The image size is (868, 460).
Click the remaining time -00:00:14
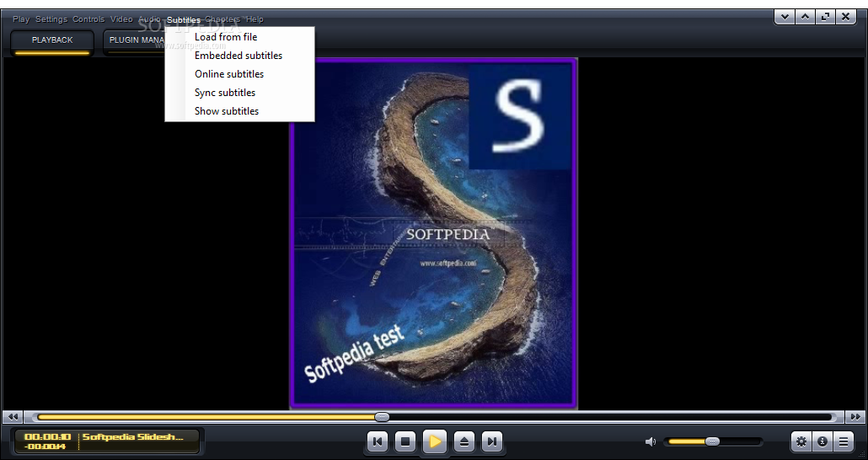pos(45,447)
